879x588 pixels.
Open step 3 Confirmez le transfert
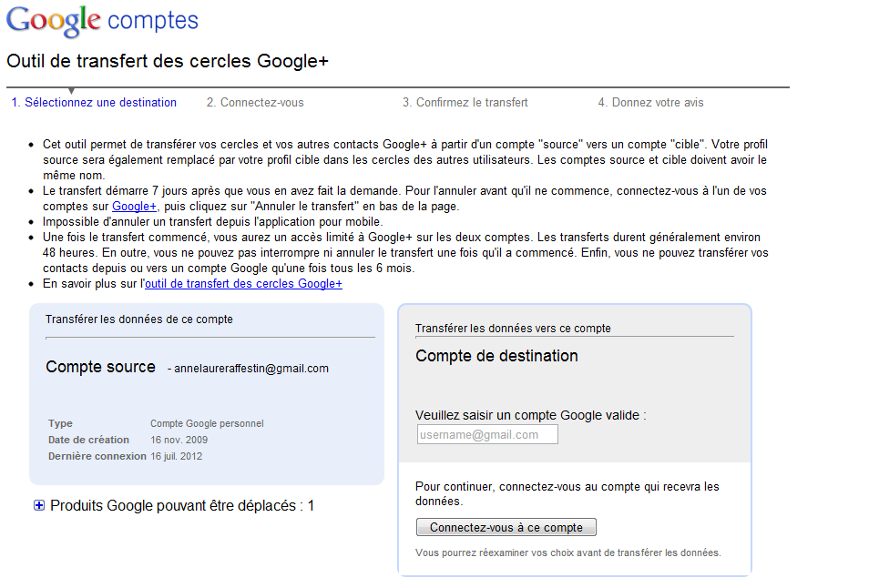(465, 103)
